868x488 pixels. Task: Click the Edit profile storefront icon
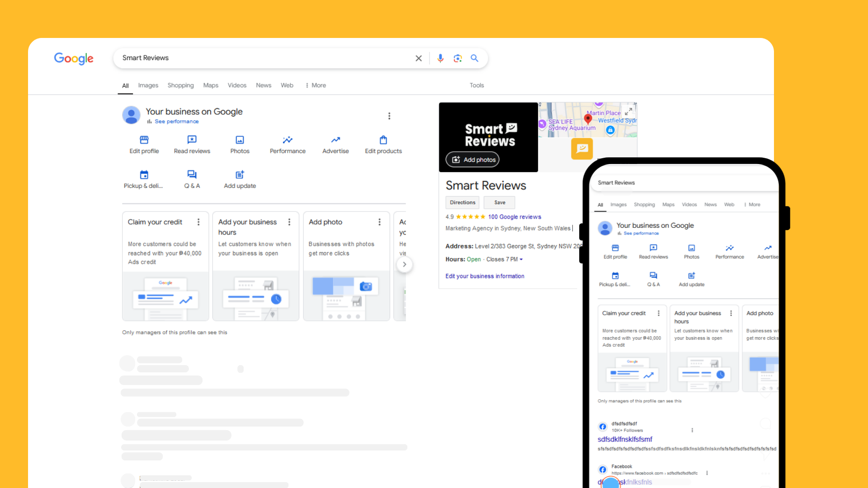144,140
